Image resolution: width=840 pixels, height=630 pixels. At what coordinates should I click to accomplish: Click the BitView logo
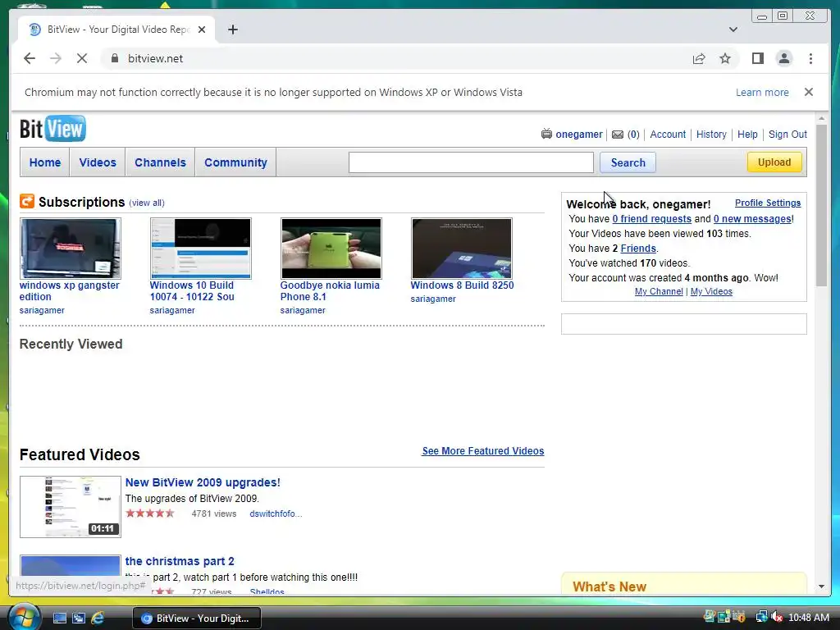52,129
